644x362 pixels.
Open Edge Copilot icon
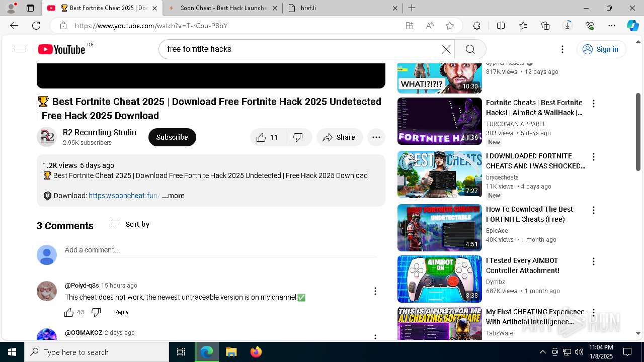[632, 26]
